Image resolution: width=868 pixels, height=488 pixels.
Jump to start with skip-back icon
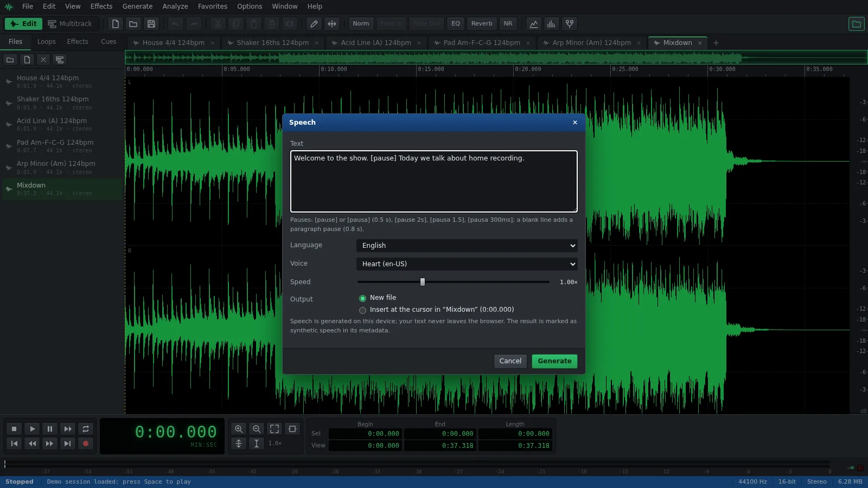(x=14, y=444)
